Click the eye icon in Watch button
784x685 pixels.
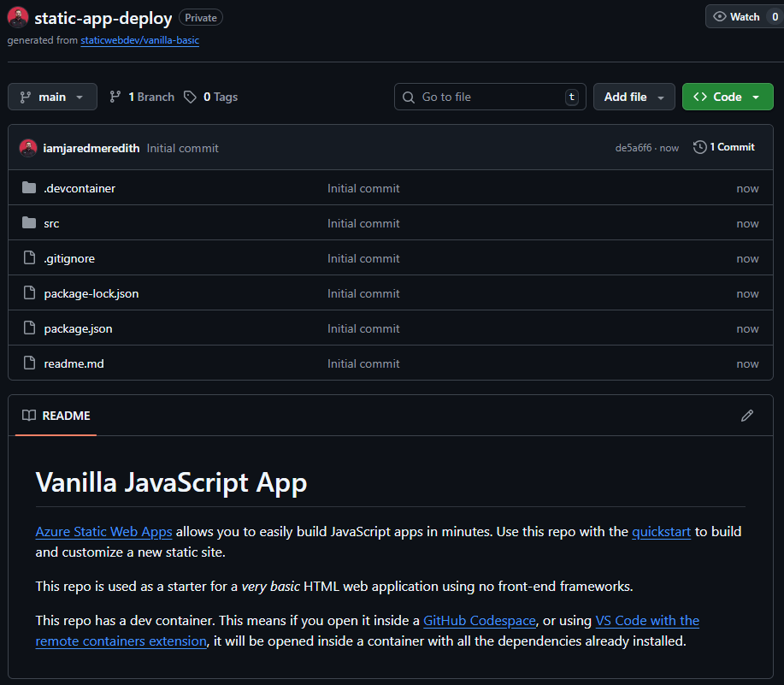click(x=719, y=16)
